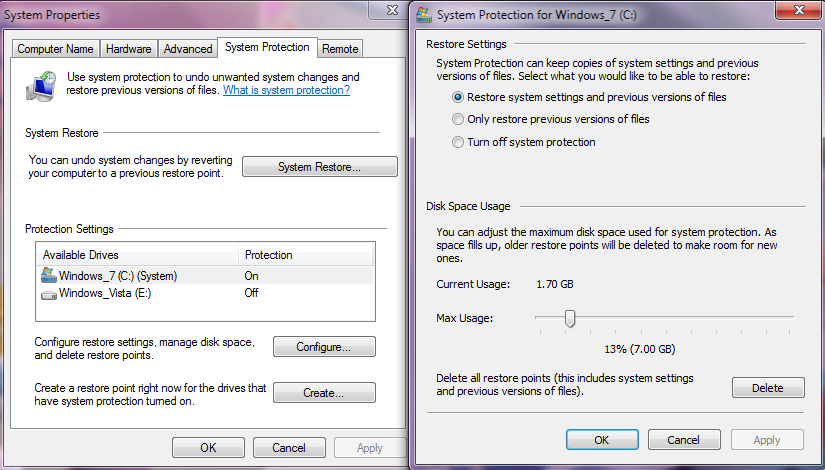Click the System Restore... button
The width and height of the screenshot is (825, 470).
point(319,167)
